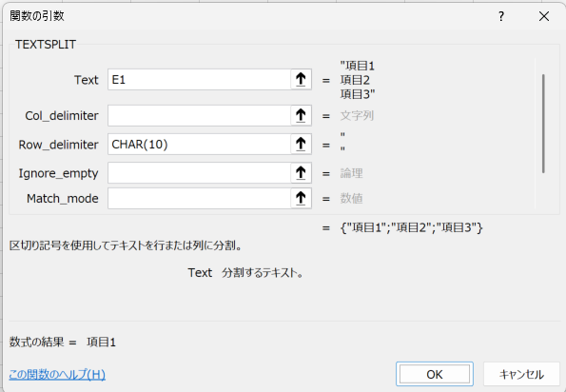Click the Ignore_empty argument label
566x392 pixels.
pyautogui.click(x=58, y=173)
